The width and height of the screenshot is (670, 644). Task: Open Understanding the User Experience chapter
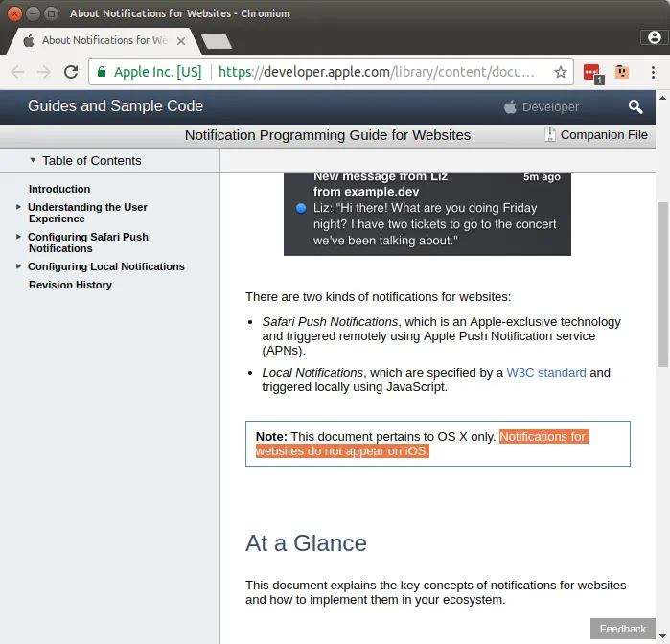(x=87, y=213)
